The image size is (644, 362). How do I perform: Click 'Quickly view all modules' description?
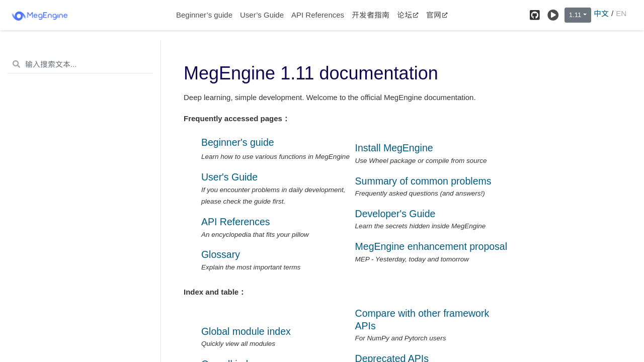(x=238, y=344)
